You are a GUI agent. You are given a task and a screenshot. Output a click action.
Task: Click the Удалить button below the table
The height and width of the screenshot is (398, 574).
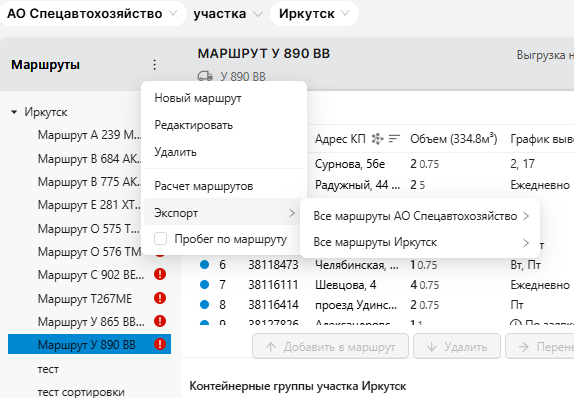click(457, 346)
